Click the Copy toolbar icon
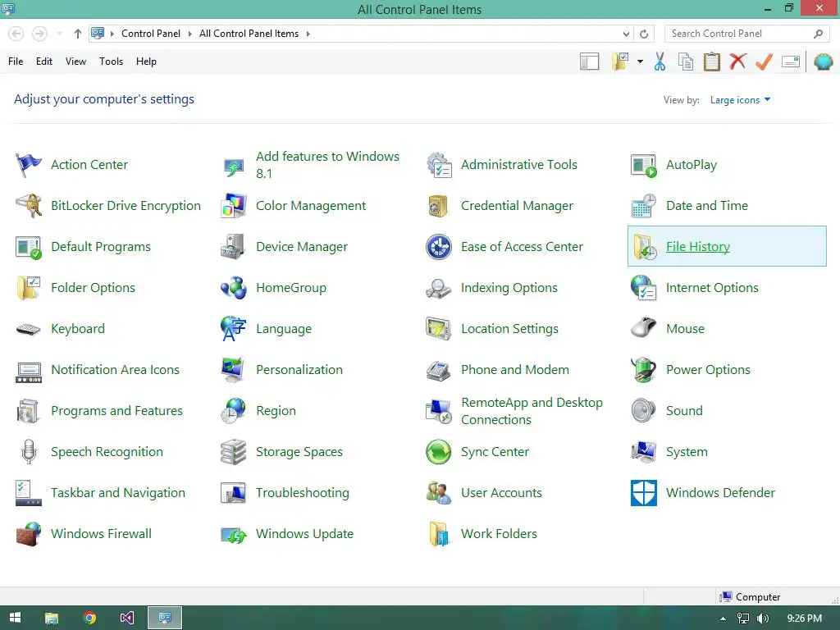Image resolution: width=840 pixels, height=630 pixels. pos(686,62)
